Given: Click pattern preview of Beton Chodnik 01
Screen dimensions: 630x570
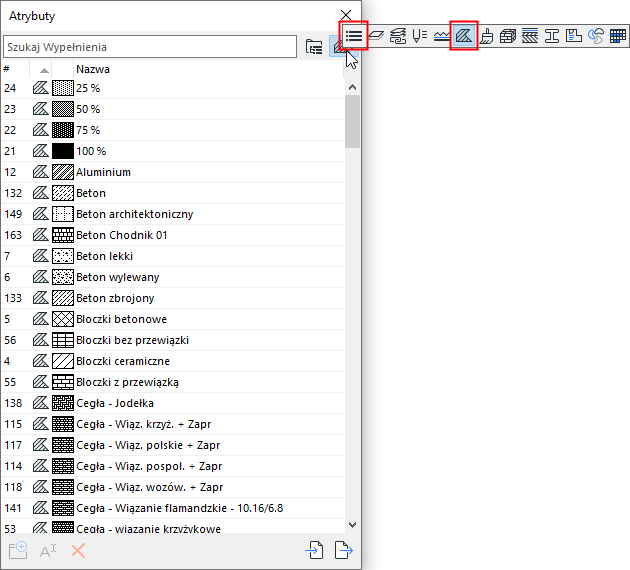Looking at the screenshot, I should click(x=63, y=235).
